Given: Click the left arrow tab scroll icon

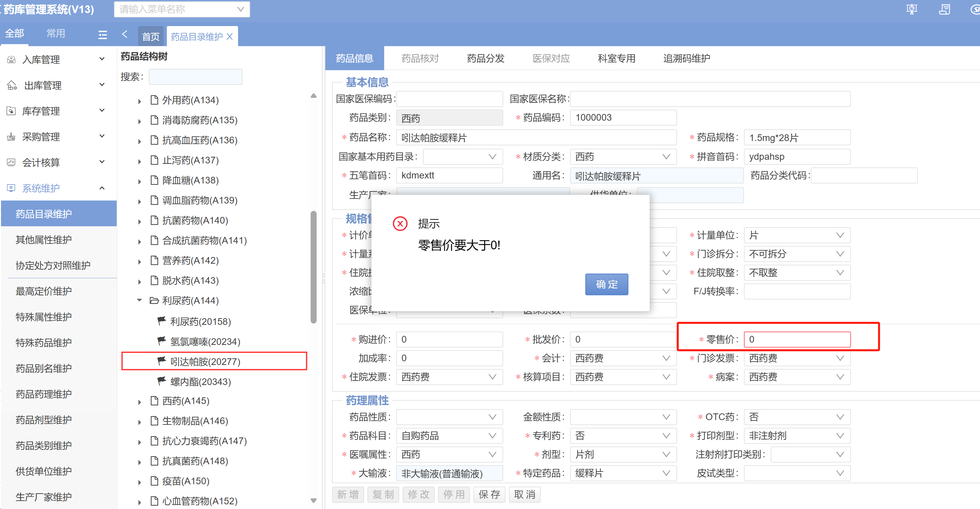Looking at the screenshot, I should 125,34.
